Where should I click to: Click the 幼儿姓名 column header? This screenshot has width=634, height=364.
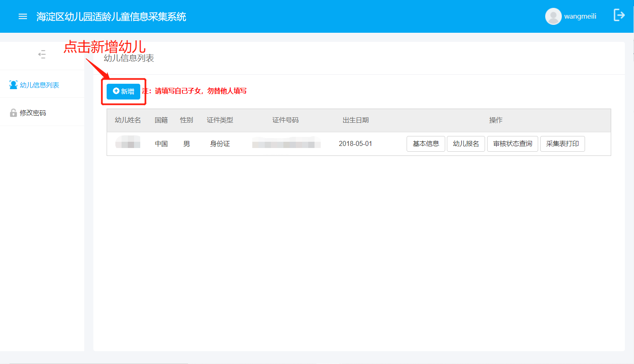pyautogui.click(x=128, y=120)
